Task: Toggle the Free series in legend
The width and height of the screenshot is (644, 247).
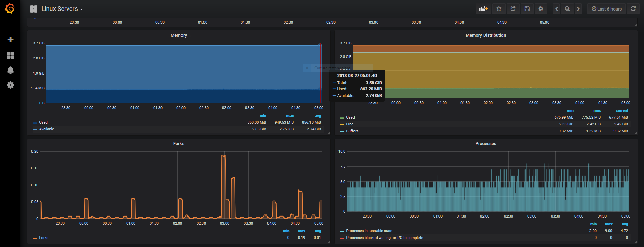Action: click(350, 124)
